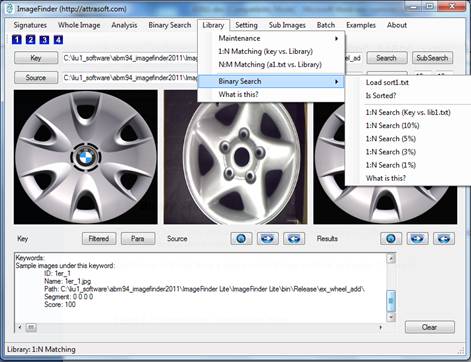The image size is (471, 362).
Task: Click the 'ID: 1er_1' text line
Action: pyautogui.click(x=57, y=273)
